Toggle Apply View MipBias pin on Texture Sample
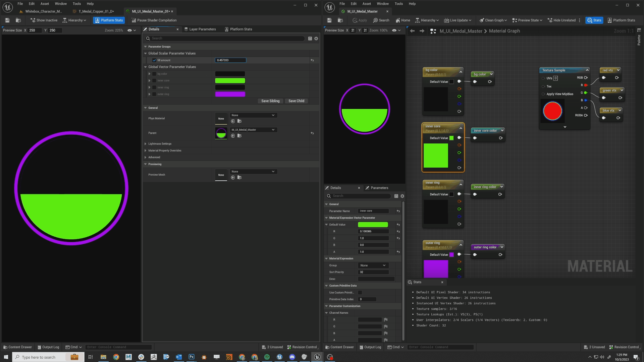 [x=543, y=94]
